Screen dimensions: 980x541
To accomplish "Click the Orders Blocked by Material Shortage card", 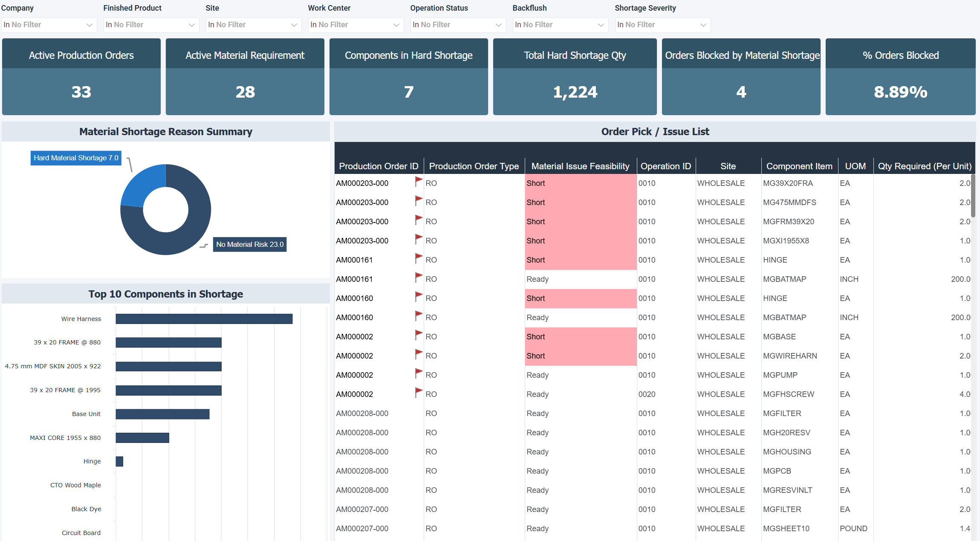I will pyautogui.click(x=740, y=77).
